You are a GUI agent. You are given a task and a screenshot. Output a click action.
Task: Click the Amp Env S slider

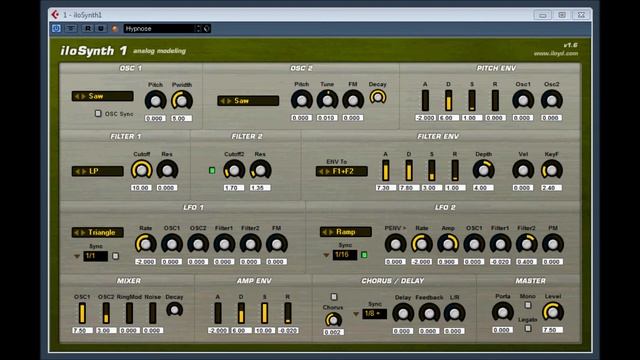coord(264,313)
